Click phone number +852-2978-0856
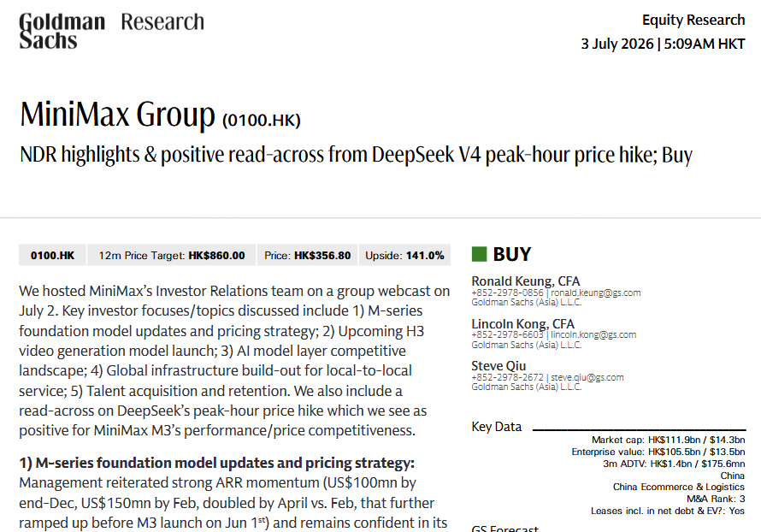The height and width of the screenshot is (532, 761). (x=507, y=293)
